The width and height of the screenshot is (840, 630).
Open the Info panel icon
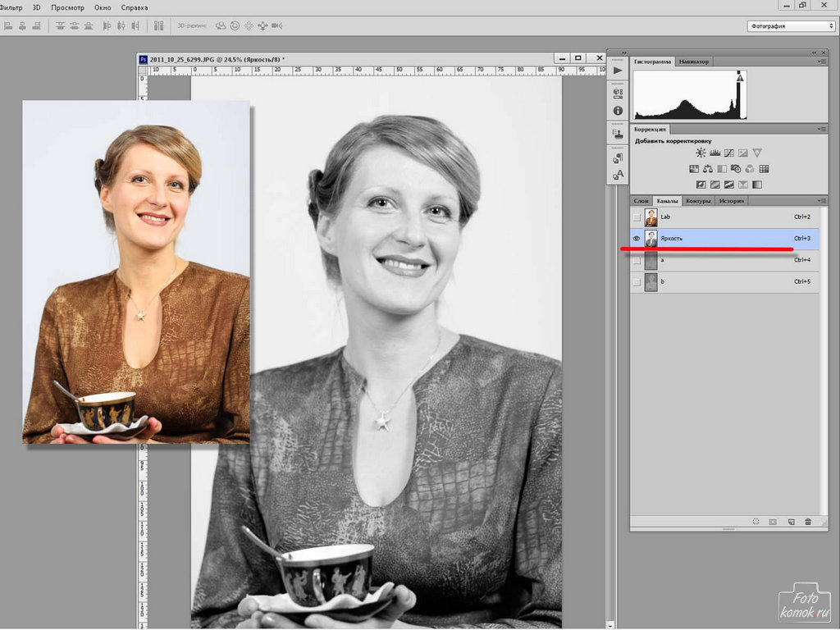(x=618, y=111)
